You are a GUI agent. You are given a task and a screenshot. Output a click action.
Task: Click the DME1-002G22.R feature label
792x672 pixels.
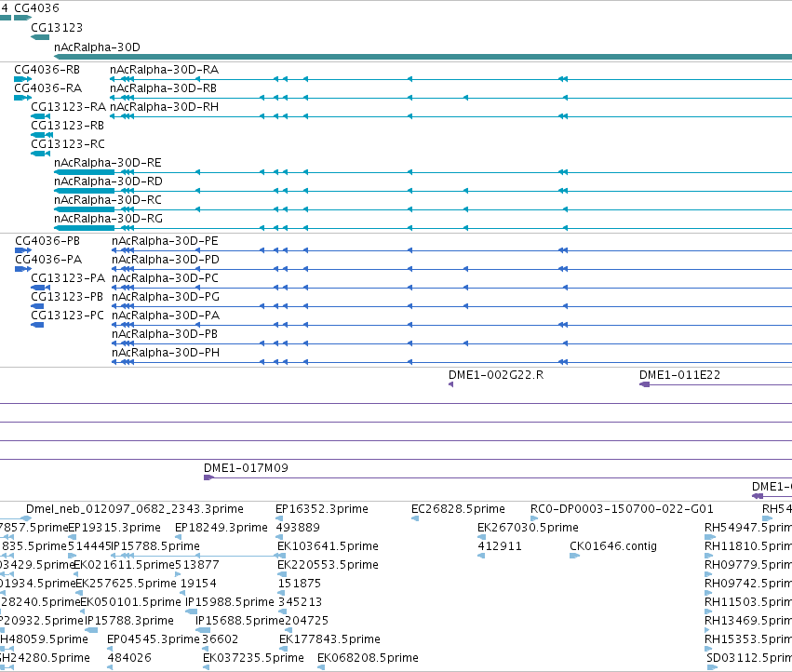pyautogui.click(x=496, y=375)
